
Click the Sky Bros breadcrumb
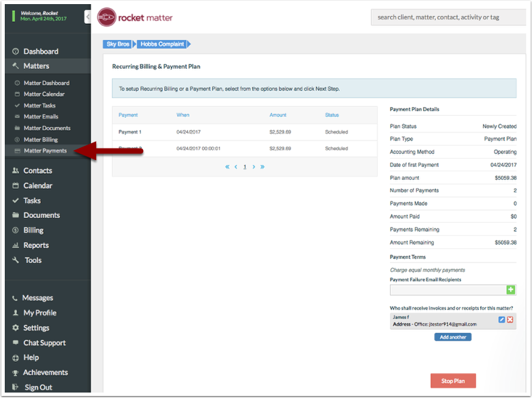118,44
